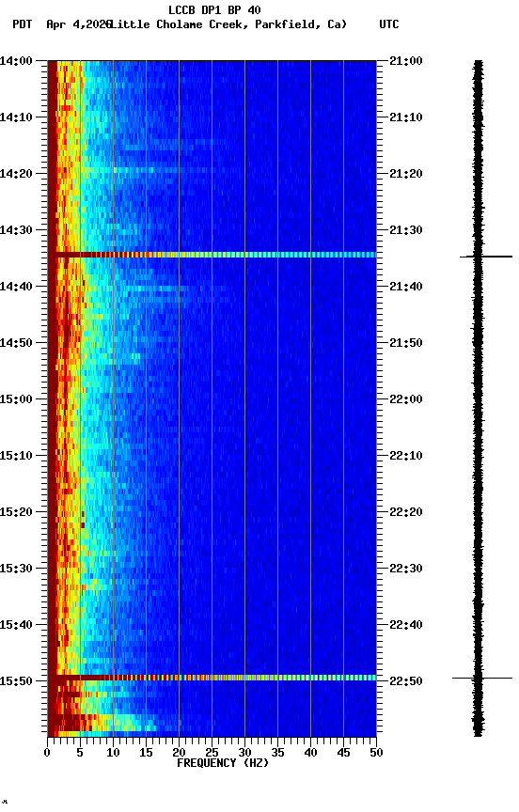The height and width of the screenshot is (812, 519).
Task: Click the 'UTC' timezone label
Action: click(x=389, y=24)
